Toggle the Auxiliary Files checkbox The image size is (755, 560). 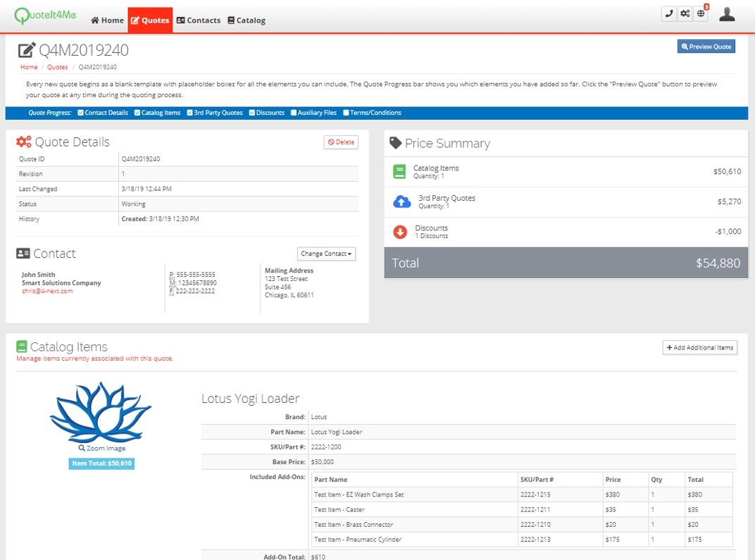point(294,113)
